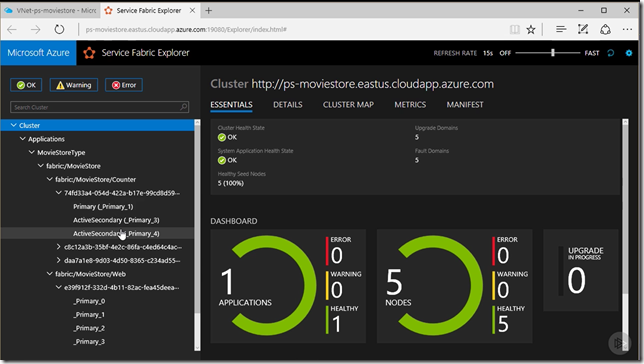Collapse the fabric:/MovieStore/Web node

tap(50, 274)
